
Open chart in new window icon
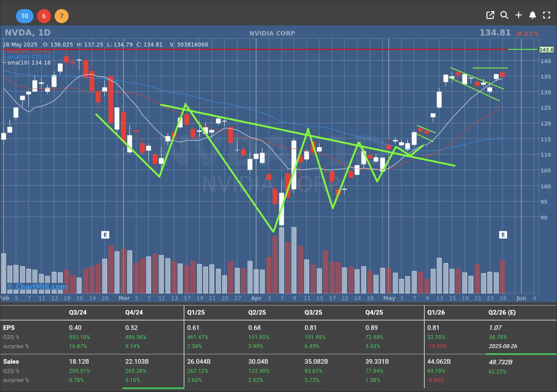tap(490, 15)
